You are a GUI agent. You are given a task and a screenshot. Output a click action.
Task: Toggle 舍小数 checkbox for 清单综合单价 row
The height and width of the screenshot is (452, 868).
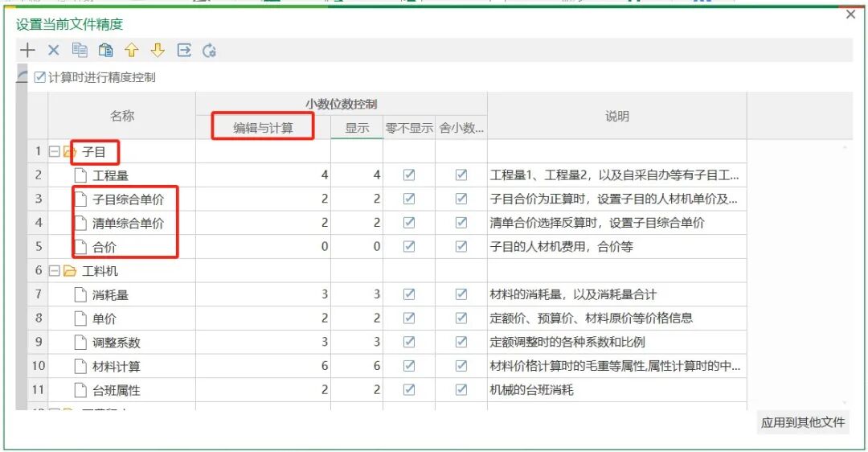tap(461, 223)
